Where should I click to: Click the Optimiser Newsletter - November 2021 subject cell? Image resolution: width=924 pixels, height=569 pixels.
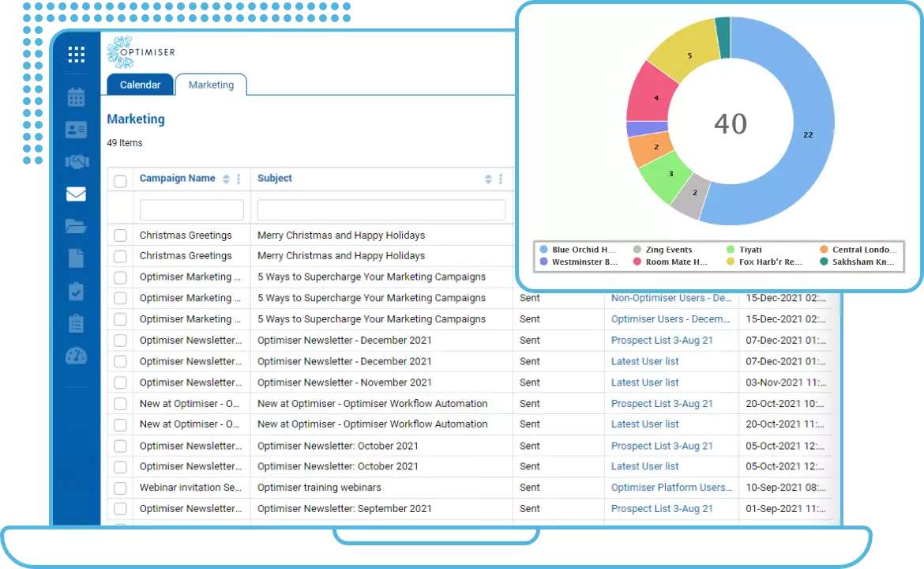[x=345, y=382]
